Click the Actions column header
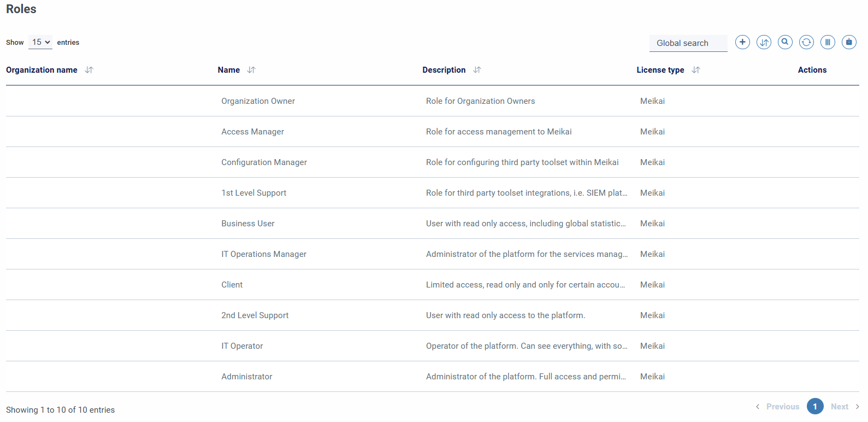 pyautogui.click(x=812, y=70)
